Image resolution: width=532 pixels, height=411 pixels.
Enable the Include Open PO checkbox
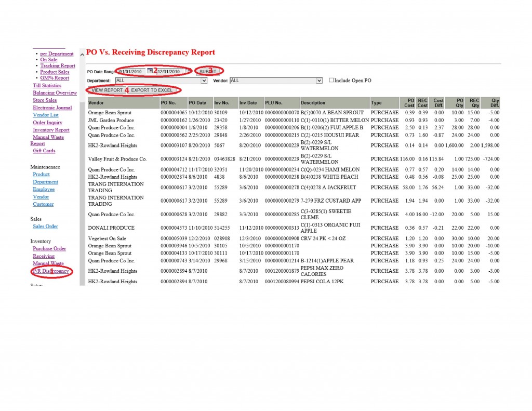[x=331, y=79]
